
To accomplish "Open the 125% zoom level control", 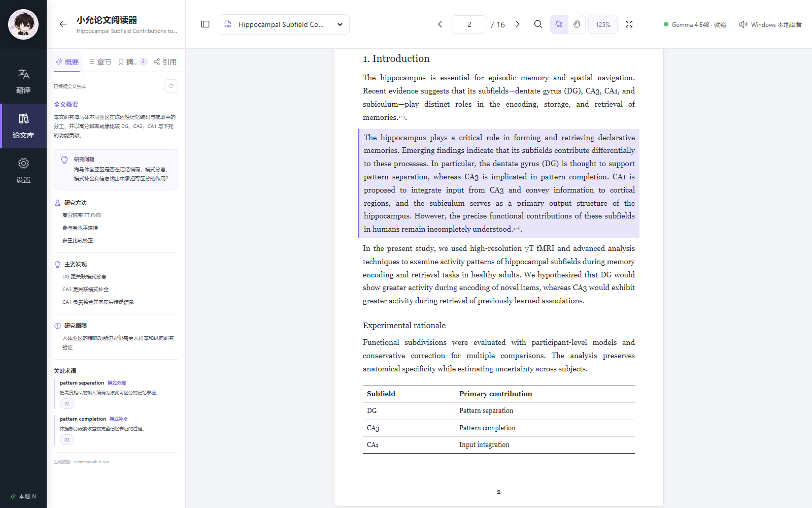I will (603, 24).
